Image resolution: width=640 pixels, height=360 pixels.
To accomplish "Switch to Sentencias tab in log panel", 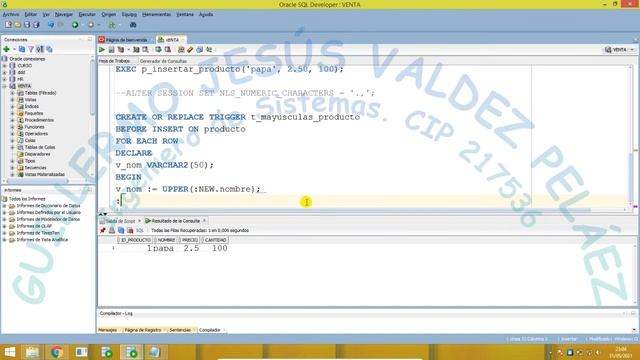I will click(x=180, y=330).
